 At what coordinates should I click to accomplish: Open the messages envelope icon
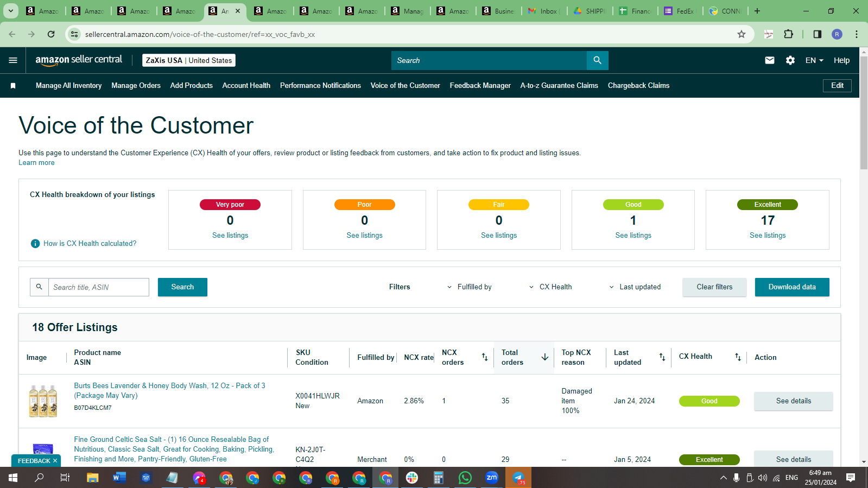pos(770,60)
